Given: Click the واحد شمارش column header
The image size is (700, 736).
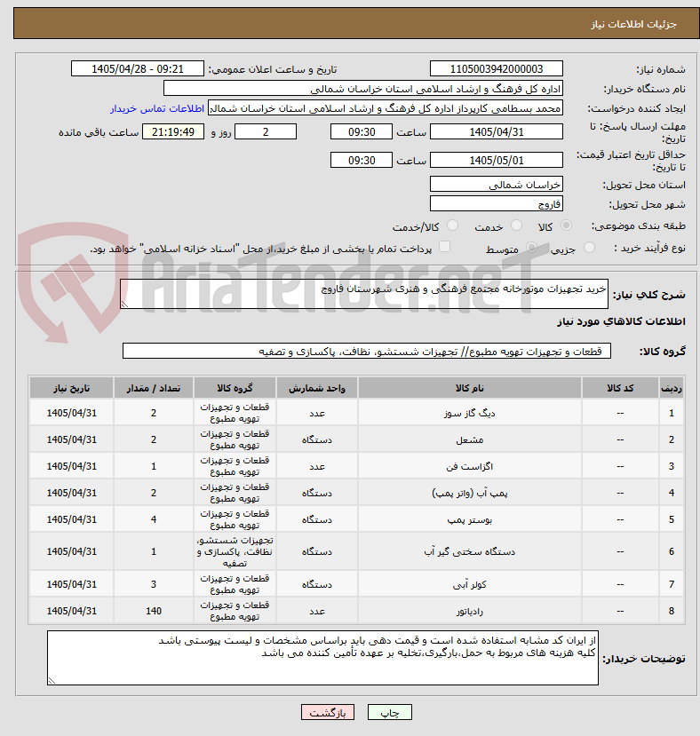Looking at the screenshot, I should [x=317, y=388].
